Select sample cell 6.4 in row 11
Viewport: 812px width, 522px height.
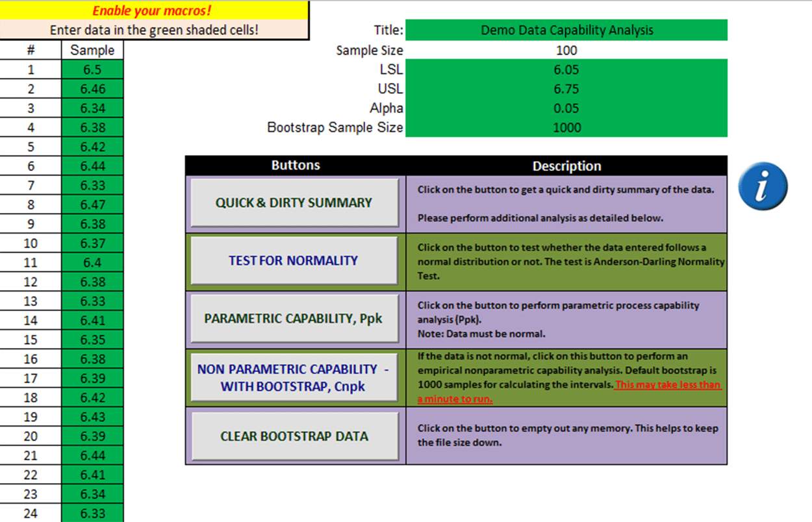coord(92,262)
